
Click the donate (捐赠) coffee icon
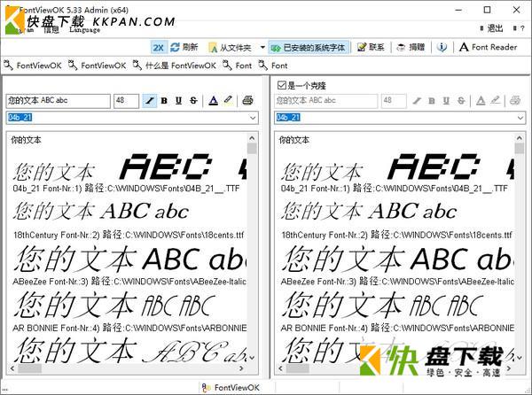click(x=402, y=48)
